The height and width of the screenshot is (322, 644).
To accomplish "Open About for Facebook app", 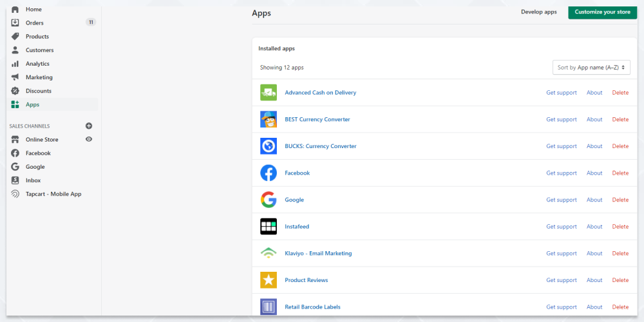I will (594, 173).
